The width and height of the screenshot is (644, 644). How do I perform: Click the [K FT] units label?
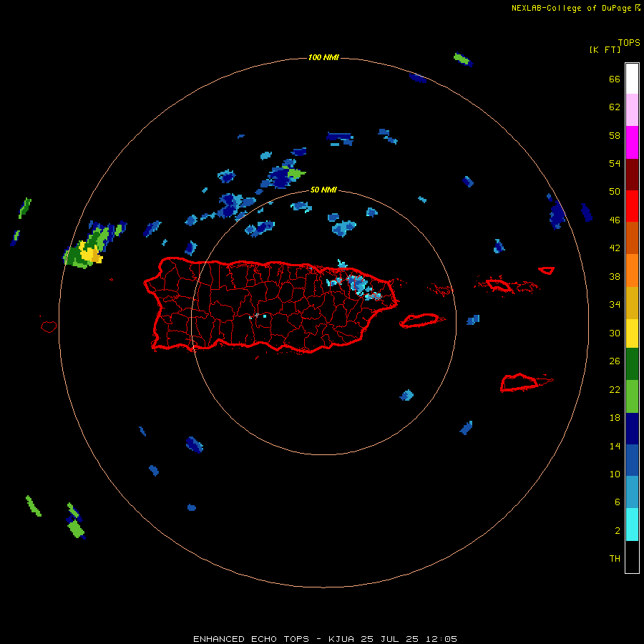(x=605, y=49)
